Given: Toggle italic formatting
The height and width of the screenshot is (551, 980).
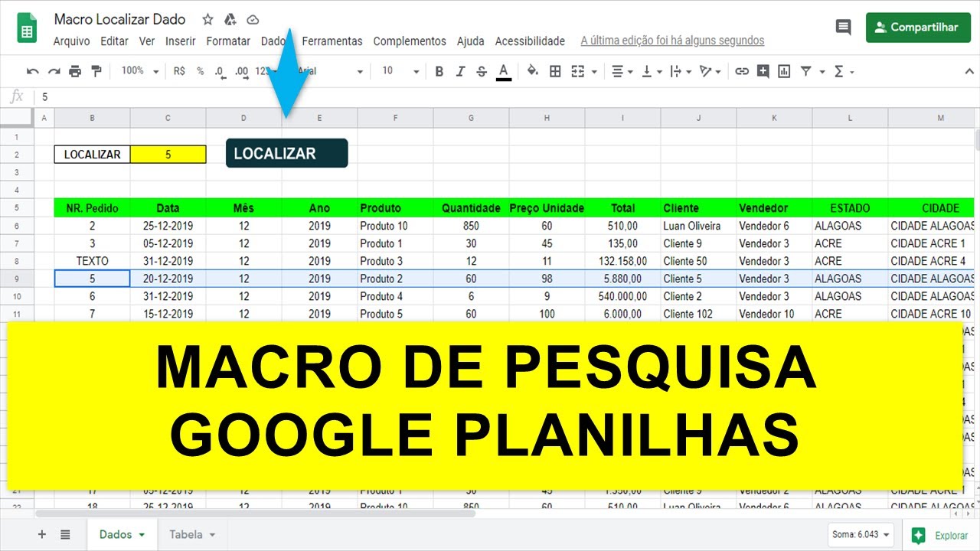Looking at the screenshot, I should pyautogui.click(x=460, y=71).
